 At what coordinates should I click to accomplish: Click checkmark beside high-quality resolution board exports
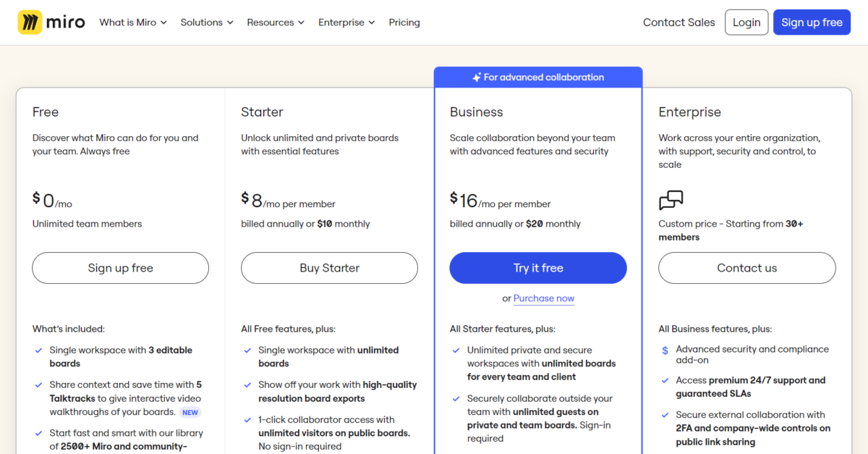click(x=247, y=385)
